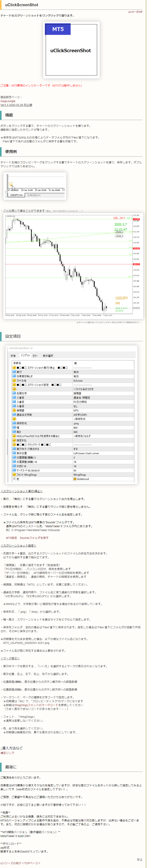Click the floppy disk mark on the example chart

click(11, 184)
